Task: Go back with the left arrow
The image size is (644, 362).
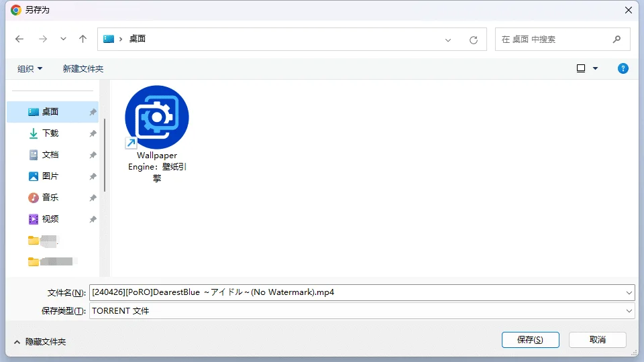Action: [x=19, y=39]
